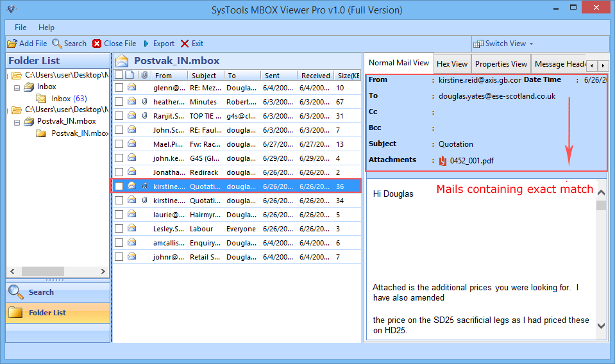Select the second kirstine Quotation email sized 34
The width and height of the screenshot is (615, 364).
237,201
